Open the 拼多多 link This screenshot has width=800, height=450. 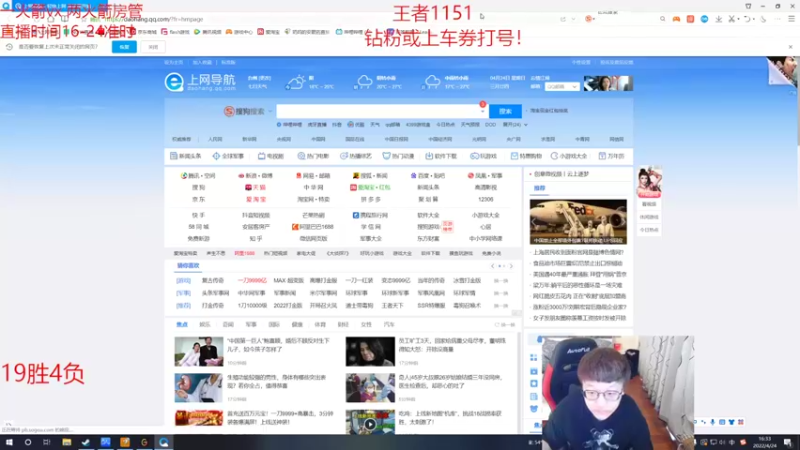370,199
